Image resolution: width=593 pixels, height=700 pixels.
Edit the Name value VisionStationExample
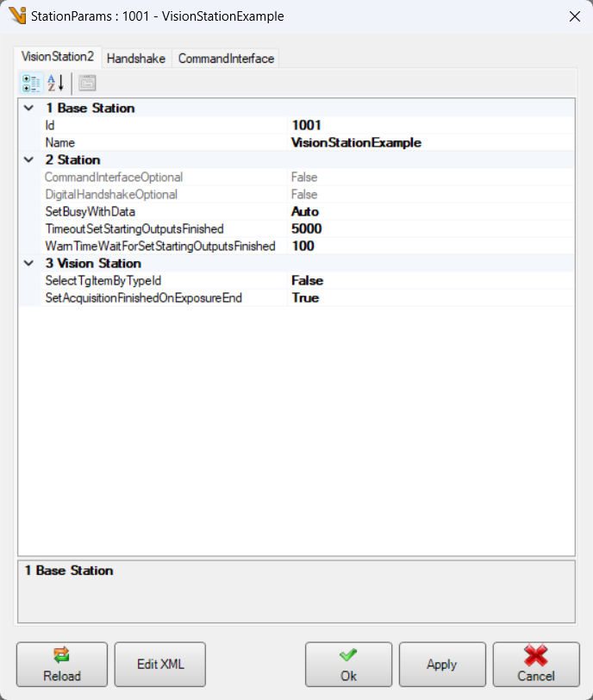431,143
